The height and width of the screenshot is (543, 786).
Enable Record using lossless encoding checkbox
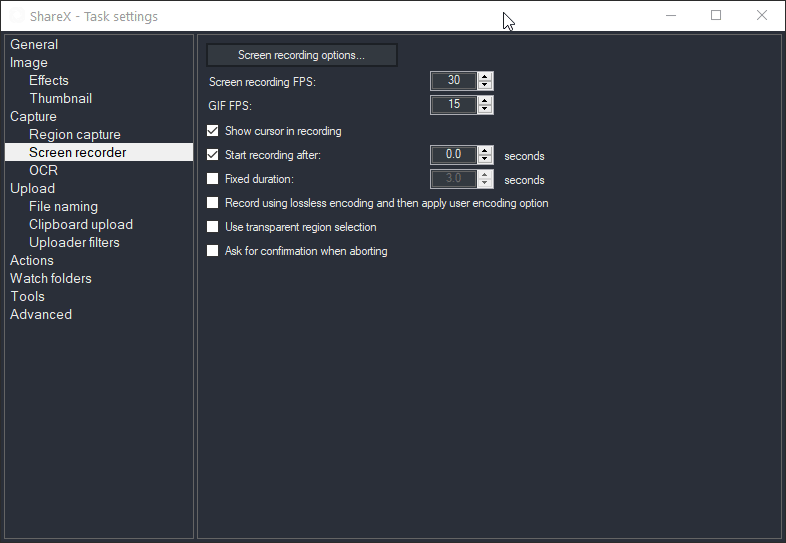(213, 203)
